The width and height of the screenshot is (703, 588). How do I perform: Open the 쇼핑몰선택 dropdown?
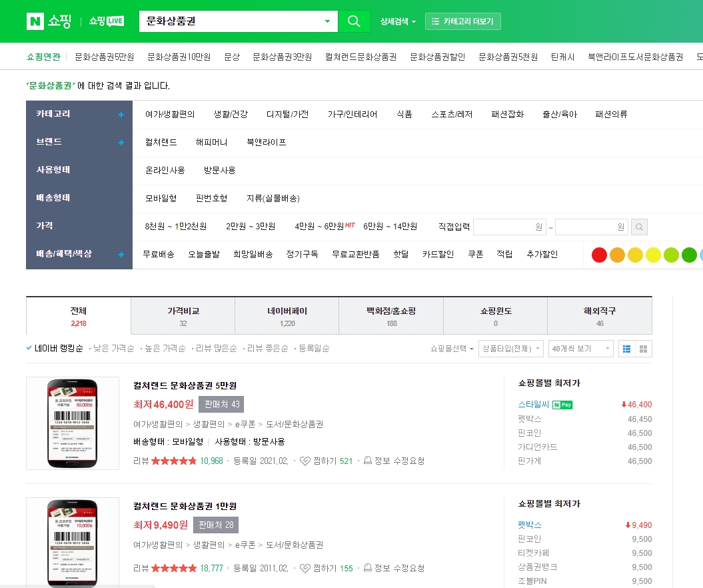(x=452, y=349)
